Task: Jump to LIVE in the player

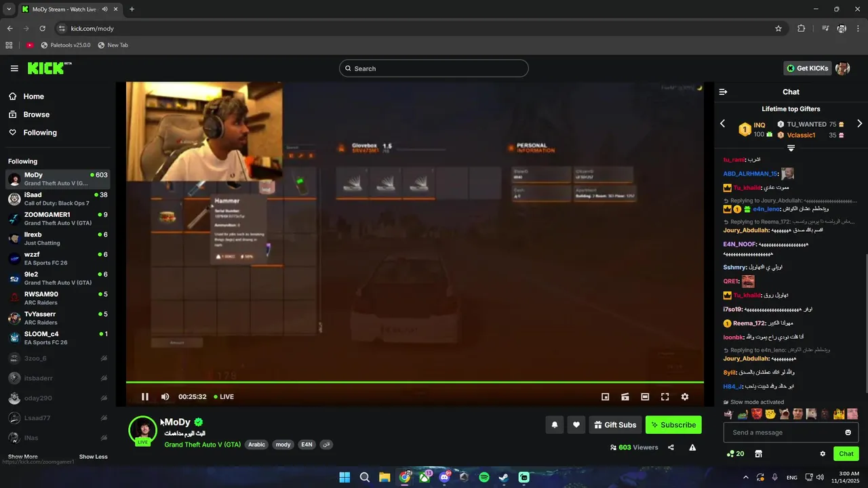Action: [x=224, y=396]
